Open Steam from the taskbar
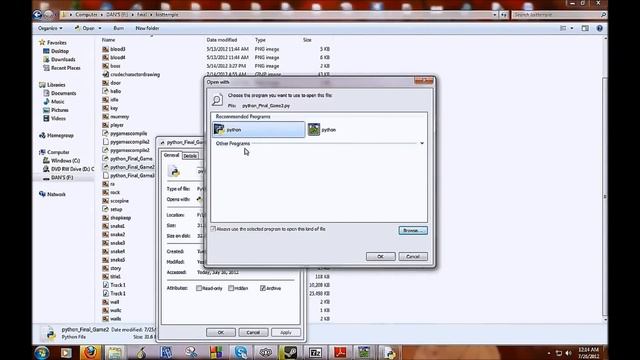Screen dimensions: 640x360 point(290,353)
